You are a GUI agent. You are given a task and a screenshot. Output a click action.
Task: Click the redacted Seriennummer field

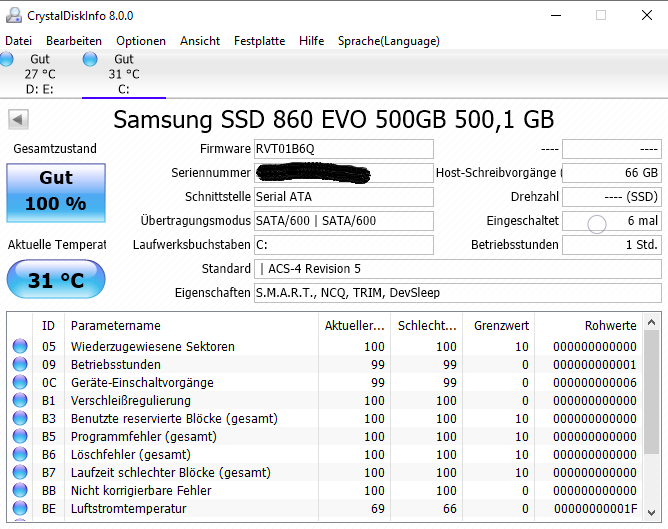click(344, 173)
